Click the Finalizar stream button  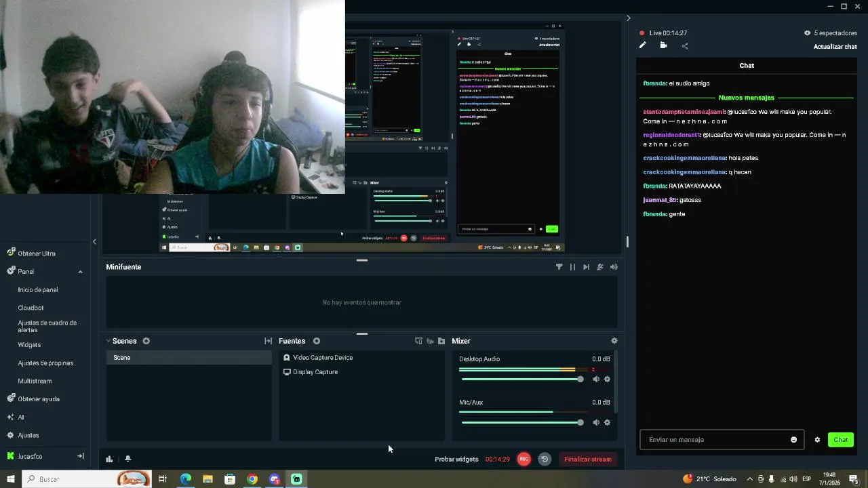(x=588, y=460)
